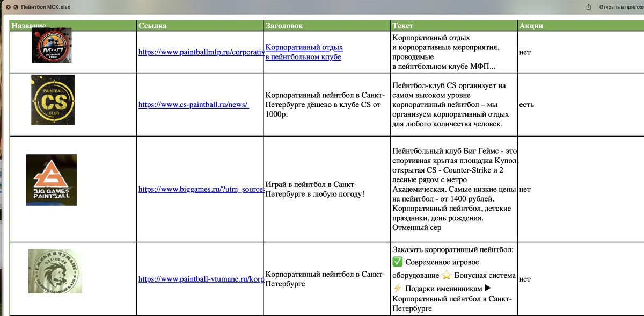644x316 pixels.
Task: Click the Открыть в приложении button
Action: (x=623, y=6)
